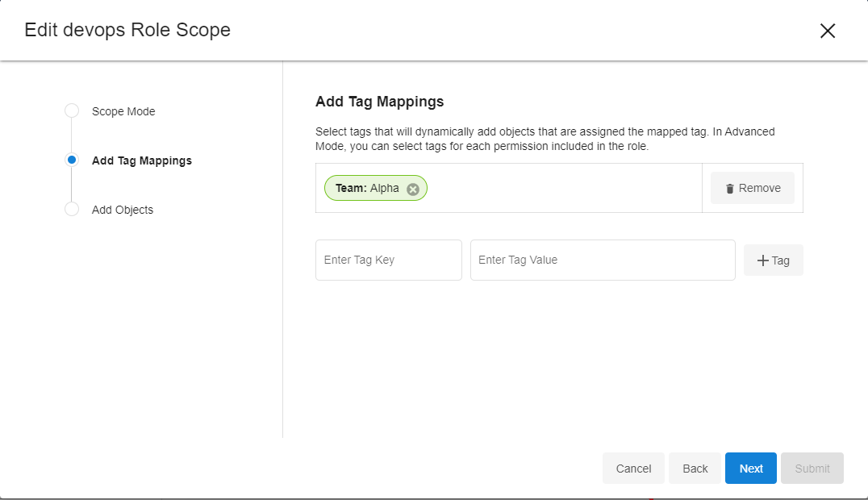
Task: Close the Edit devops Role Scope dialog
Action: [827, 31]
